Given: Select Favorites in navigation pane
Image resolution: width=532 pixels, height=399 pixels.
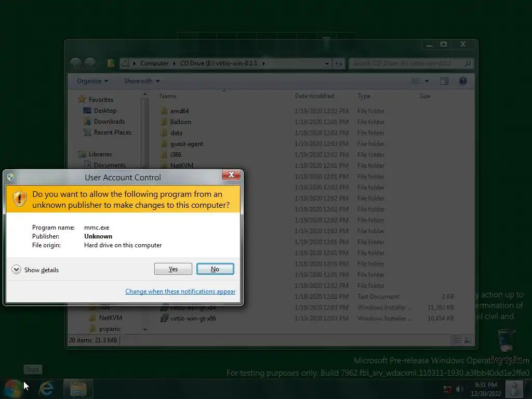Looking at the screenshot, I should click(x=101, y=99).
